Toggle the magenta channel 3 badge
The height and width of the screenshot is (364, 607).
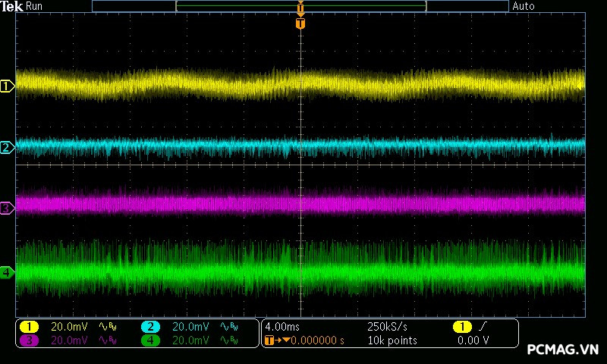(x=29, y=340)
